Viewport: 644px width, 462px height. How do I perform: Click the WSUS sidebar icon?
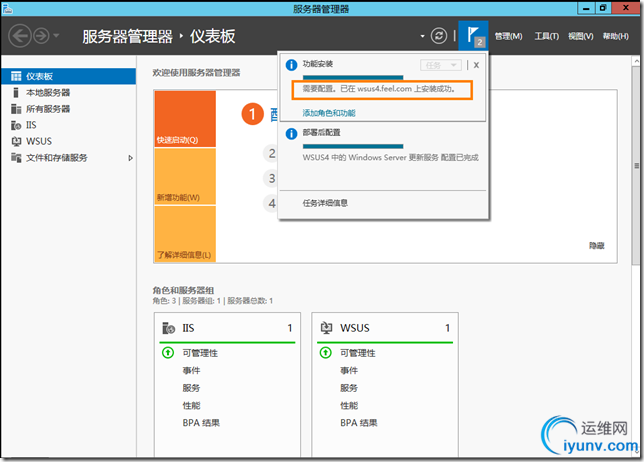coord(16,141)
